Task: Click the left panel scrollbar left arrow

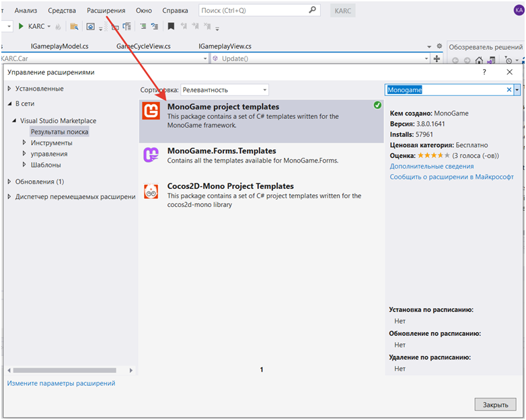Action: pos(9,370)
